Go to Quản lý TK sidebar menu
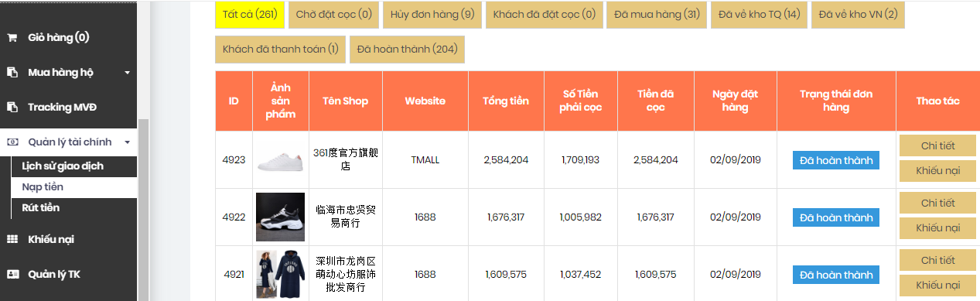Screen dimensions: 980x301 click(54, 274)
